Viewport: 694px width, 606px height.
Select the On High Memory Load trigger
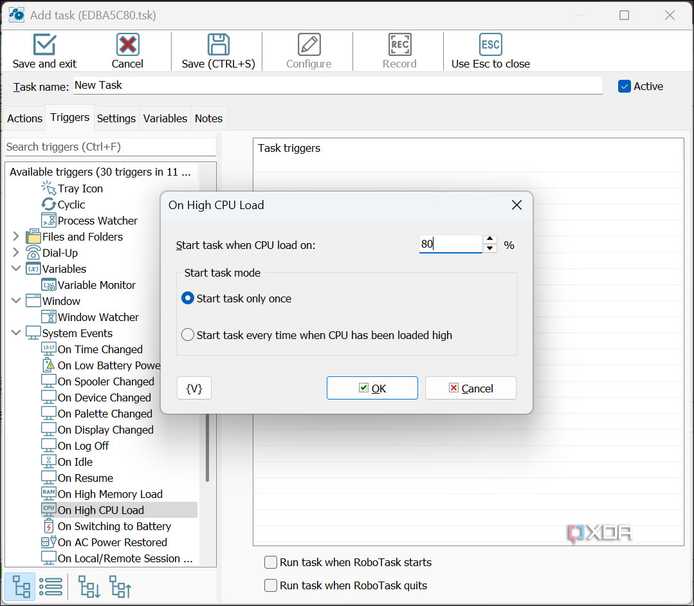click(x=102, y=494)
